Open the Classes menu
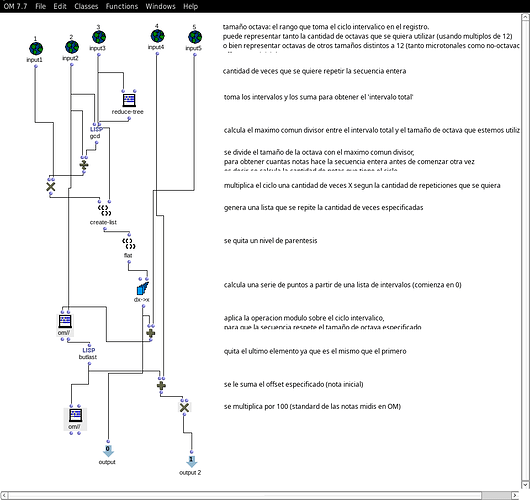The image size is (530, 500). (86, 6)
